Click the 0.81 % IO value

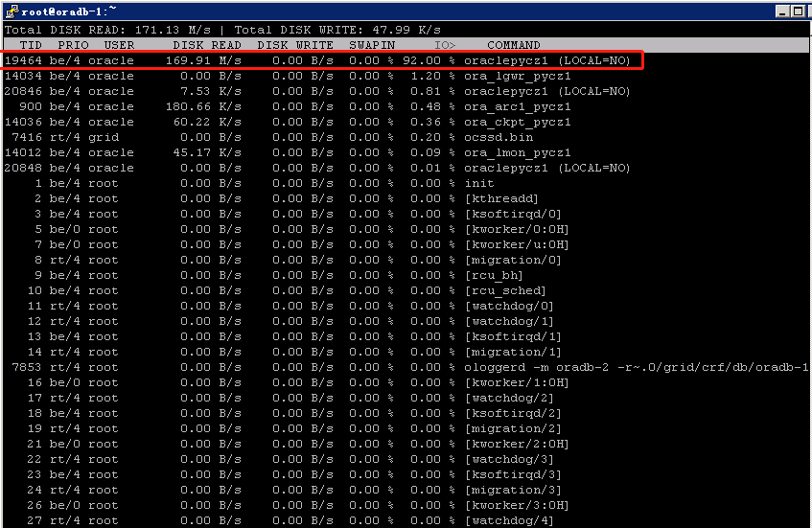pos(433,91)
